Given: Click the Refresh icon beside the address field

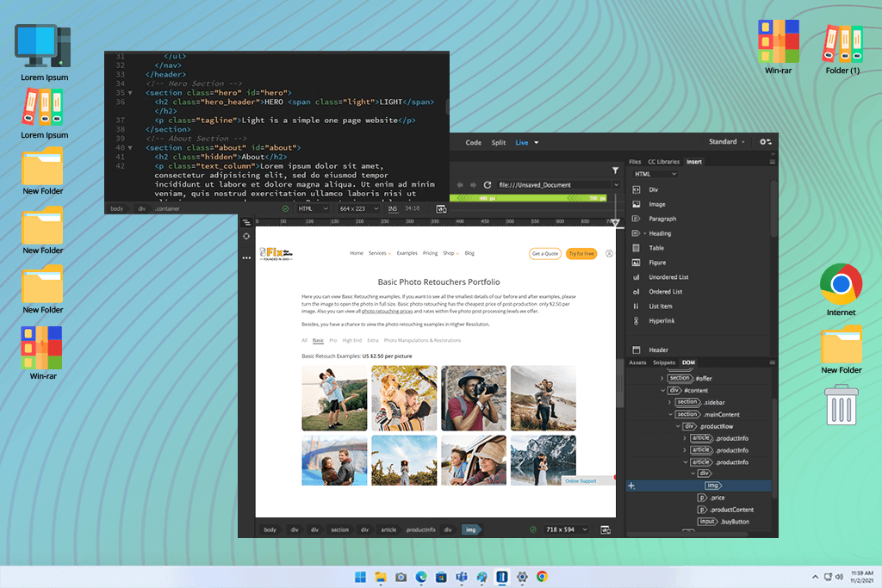Looking at the screenshot, I should (488, 185).
